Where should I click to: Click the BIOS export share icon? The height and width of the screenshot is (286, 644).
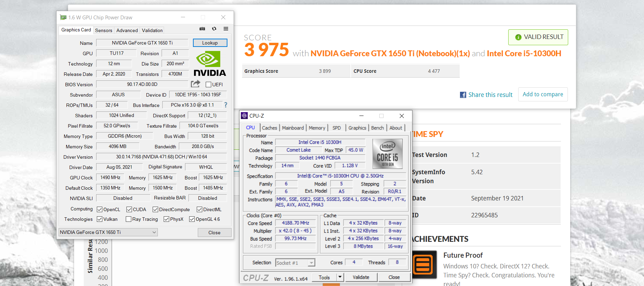tap(195, 84)
